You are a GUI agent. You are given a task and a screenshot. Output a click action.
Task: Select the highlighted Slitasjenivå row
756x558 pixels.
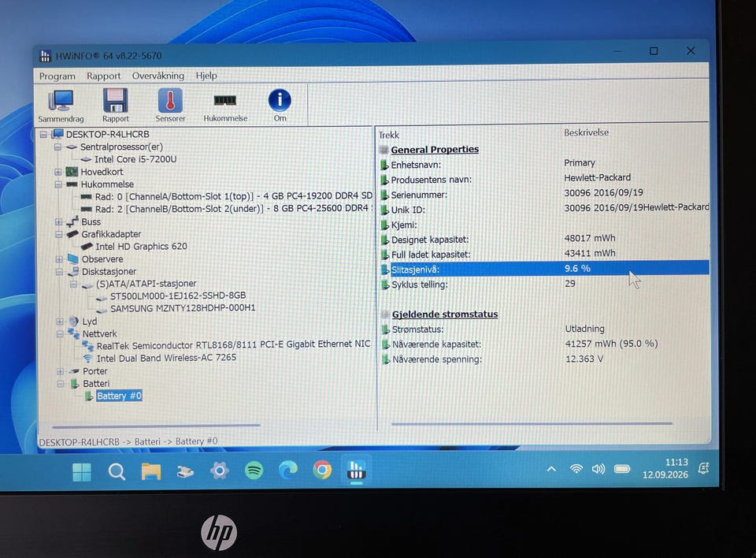point(545,269)
